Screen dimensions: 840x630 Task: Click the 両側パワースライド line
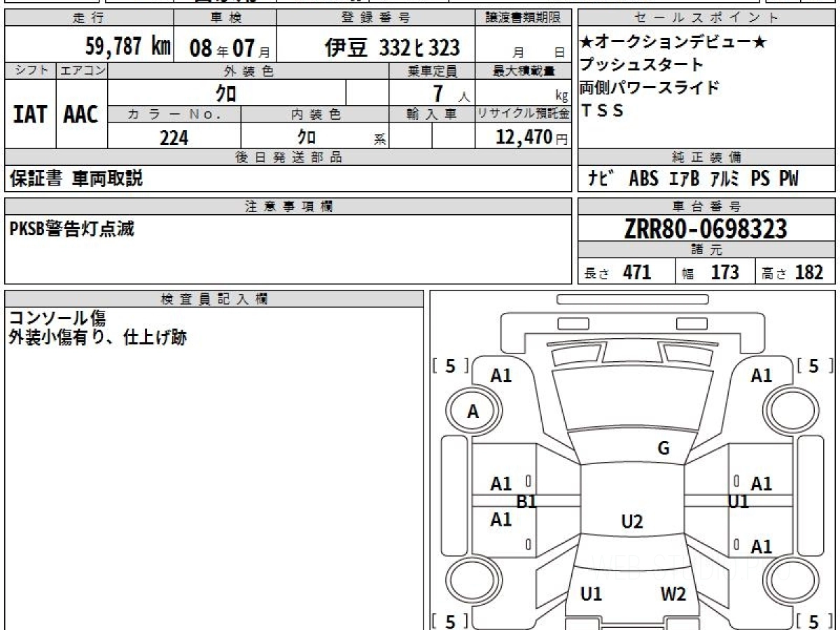(x=649, y=87)
